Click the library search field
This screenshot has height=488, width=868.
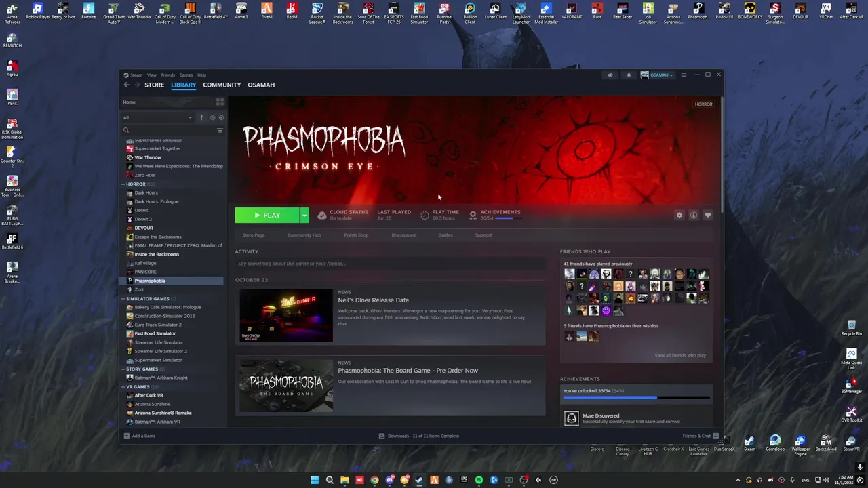click(167, 130)
